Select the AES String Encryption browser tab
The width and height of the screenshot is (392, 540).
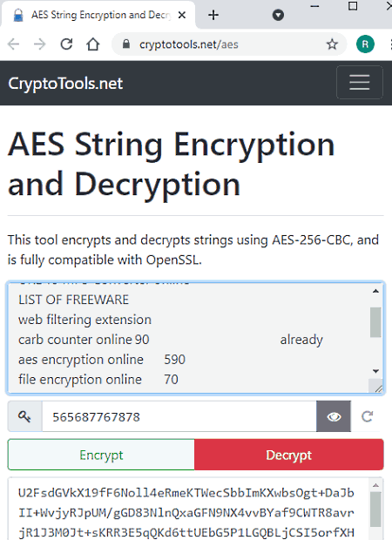98,15
